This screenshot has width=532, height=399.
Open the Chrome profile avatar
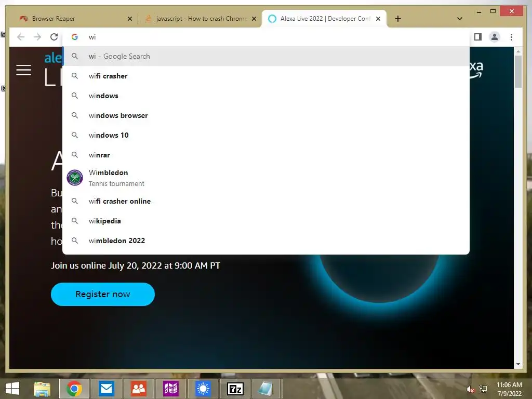pos(495,37)
